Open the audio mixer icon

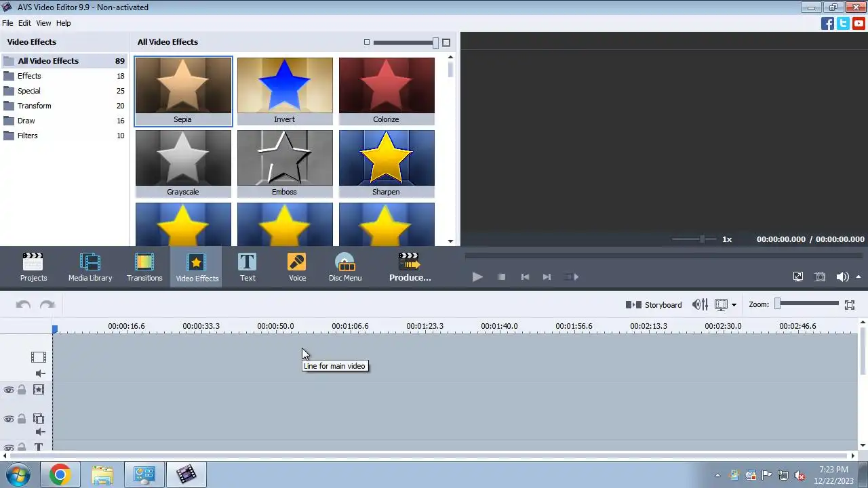tap(700, 305)
